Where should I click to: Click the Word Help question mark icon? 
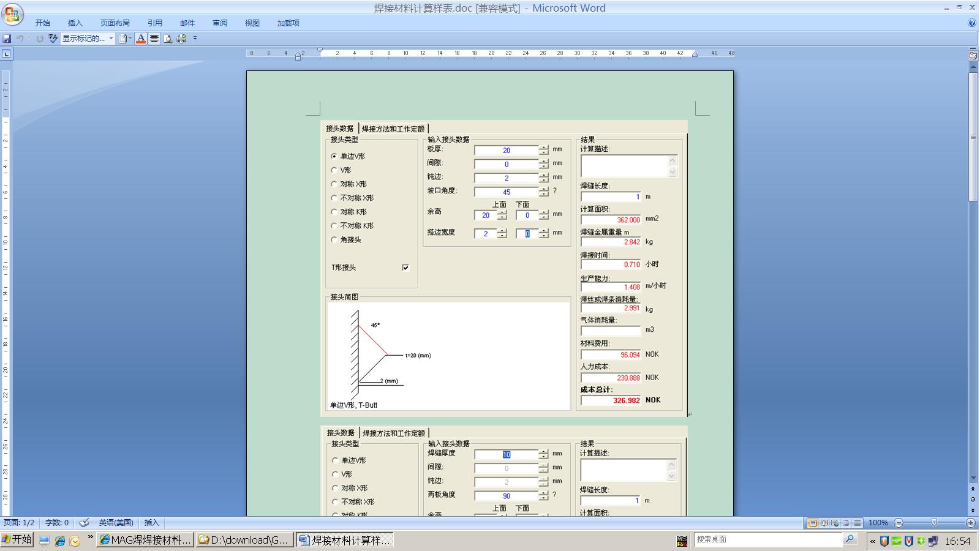972,23
